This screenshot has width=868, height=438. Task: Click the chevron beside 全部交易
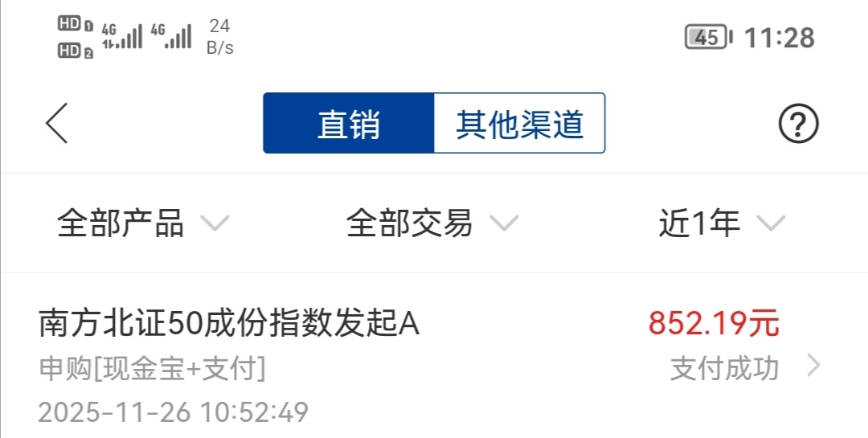504,223
